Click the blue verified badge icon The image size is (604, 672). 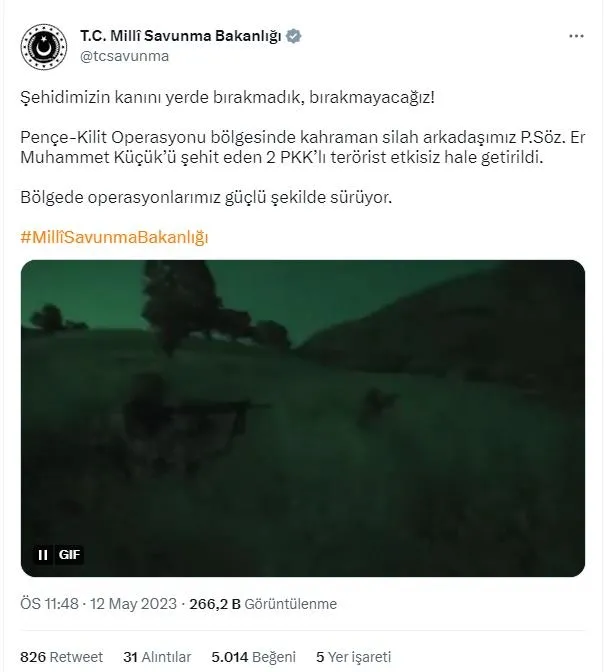tap(293, 36)
